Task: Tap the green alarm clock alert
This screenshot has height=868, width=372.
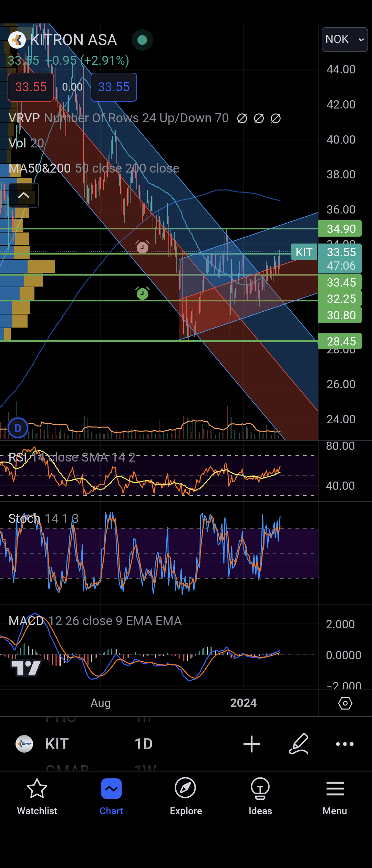Action: click(x=142, y=293)
